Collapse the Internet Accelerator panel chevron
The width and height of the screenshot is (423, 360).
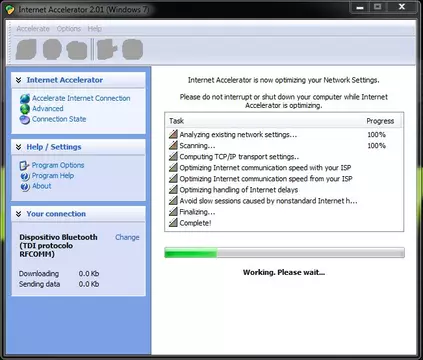(19, 80)
